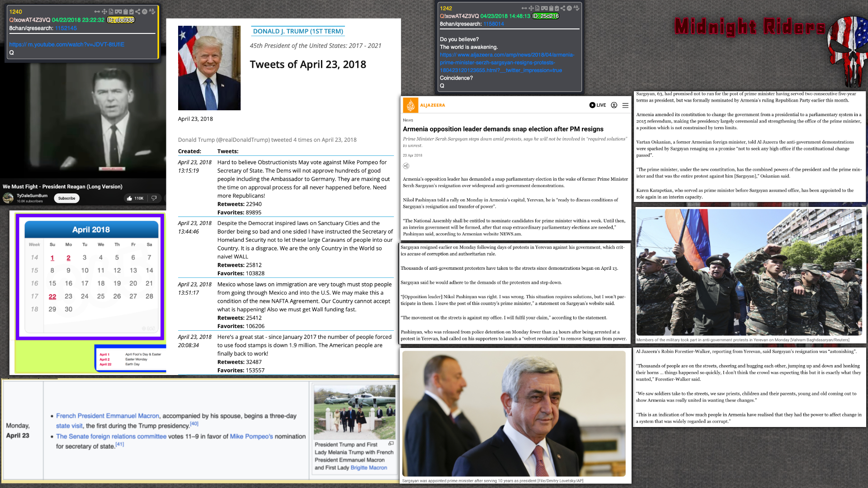The height and width of the screenshot is (488, 868).
Task: Open the aljazeera.com link in post 1242
Action: pos(507,62)
